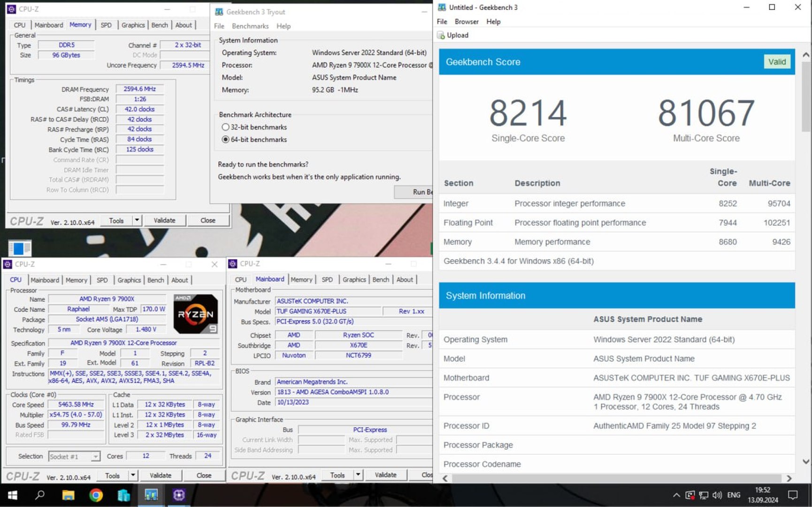Click Close button in CPU-Z Memory window
This screenshot has height=507, width=812.
[208, 220]
